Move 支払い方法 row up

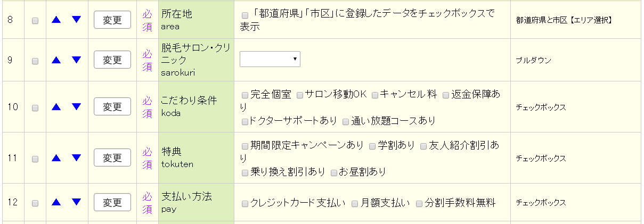click(x=56, y=202)
